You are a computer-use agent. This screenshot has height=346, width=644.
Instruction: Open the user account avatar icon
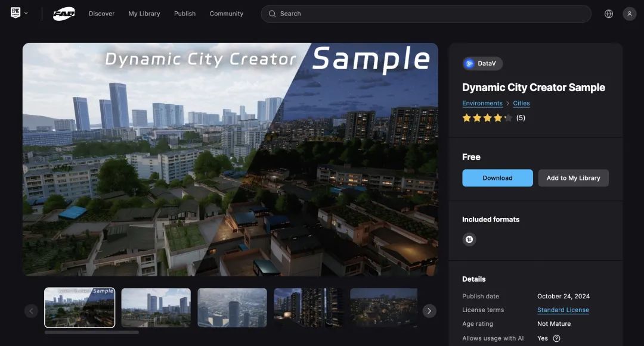pos(629,14)
